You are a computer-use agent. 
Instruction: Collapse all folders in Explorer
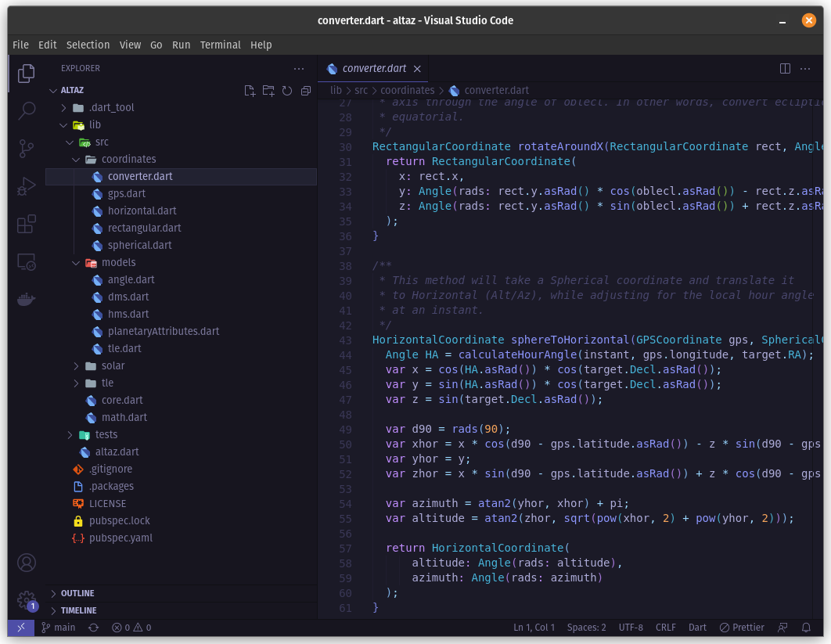pyautogui.click(x=306, y=91)
